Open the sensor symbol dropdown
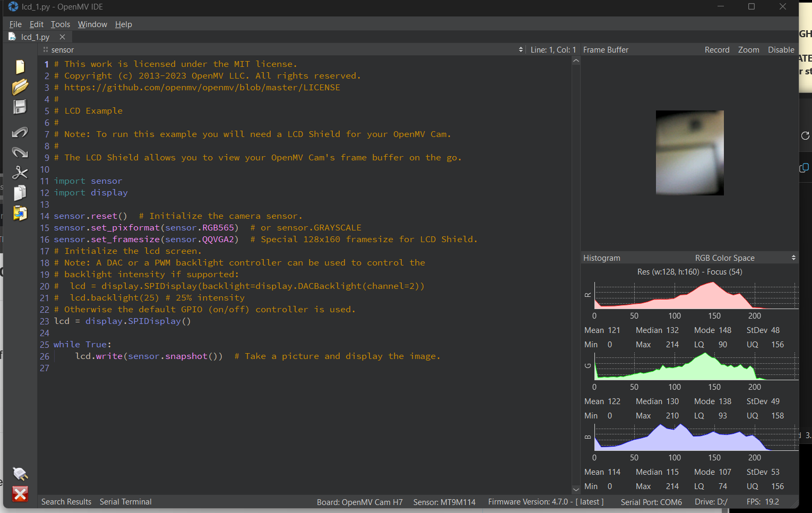812x513 pixels. pos(283,49)
